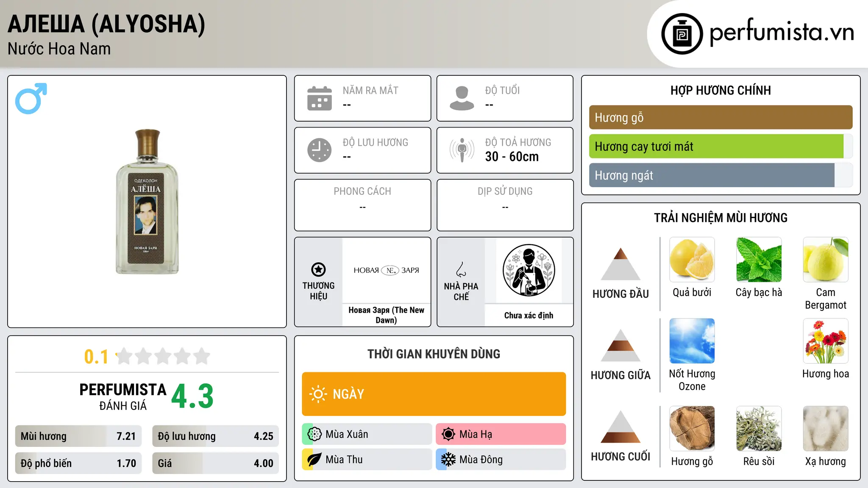Click the sun icon beside Ngày
The height and width of the screenshot is (488, 868).
(318, 394)
